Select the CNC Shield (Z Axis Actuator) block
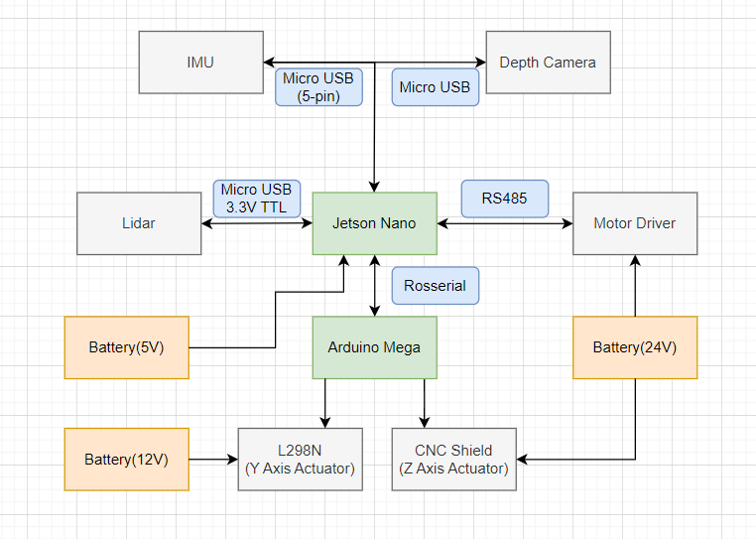The image size is (756, 539). [454, 460]
